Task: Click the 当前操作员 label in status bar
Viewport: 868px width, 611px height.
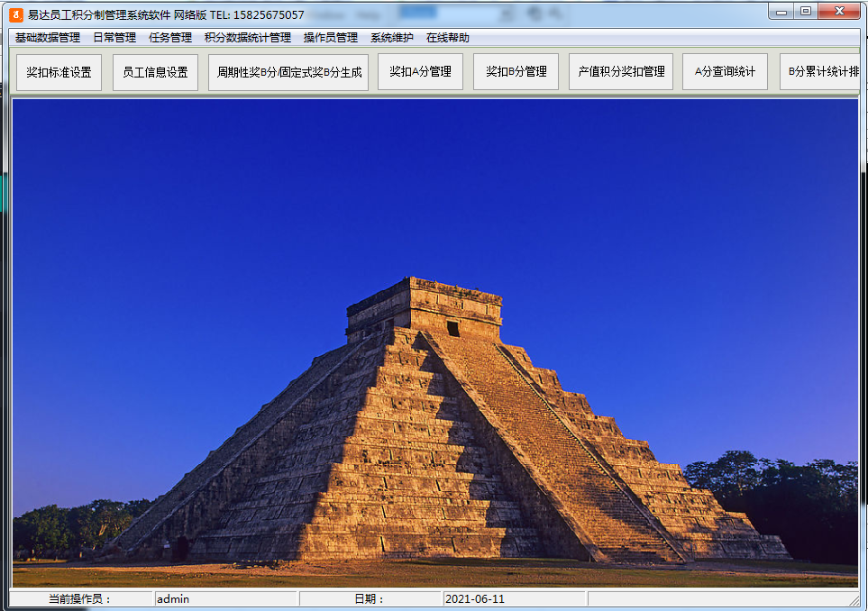Action: tap(79, 598)
